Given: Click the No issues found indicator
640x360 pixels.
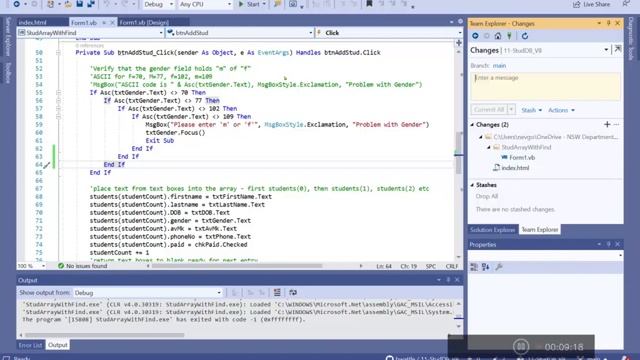Looking at the screenshot, I should pos(82,266).
